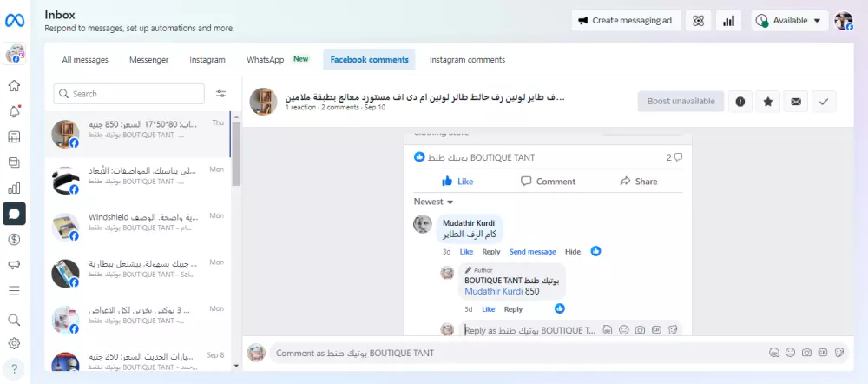Open the Available status dropdown
This screenshot has height=384, width=868.
(x=790, y=21)
